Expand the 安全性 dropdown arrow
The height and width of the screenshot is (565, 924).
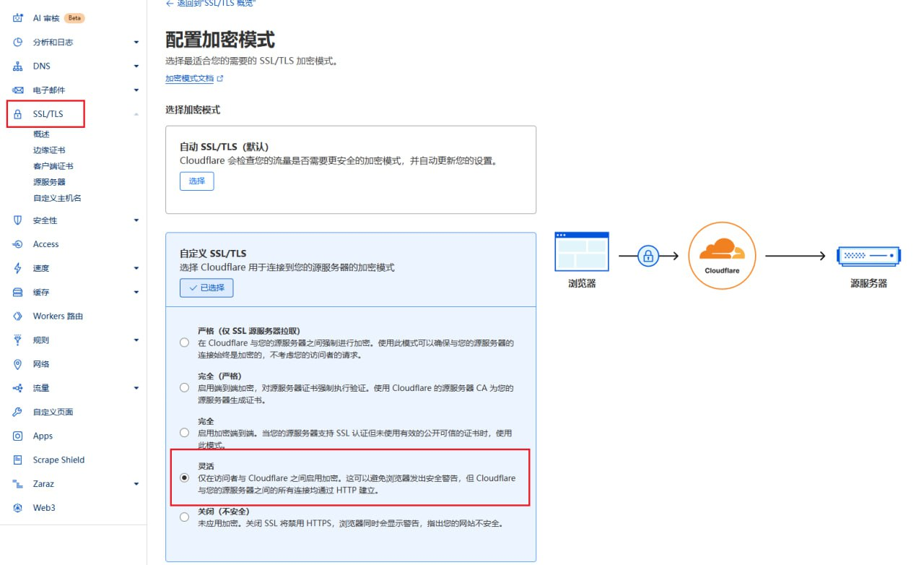coord(136,220)
